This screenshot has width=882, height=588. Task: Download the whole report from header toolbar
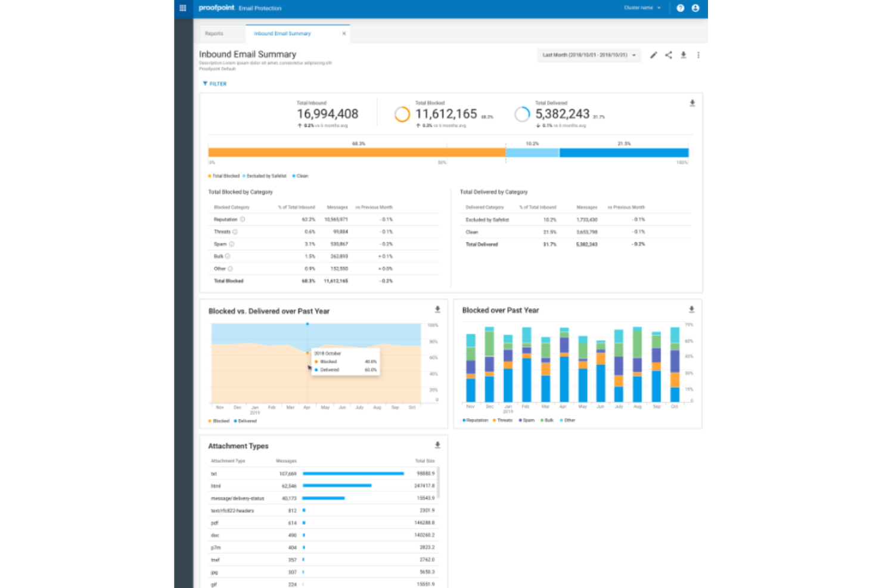tap(684, 55)
